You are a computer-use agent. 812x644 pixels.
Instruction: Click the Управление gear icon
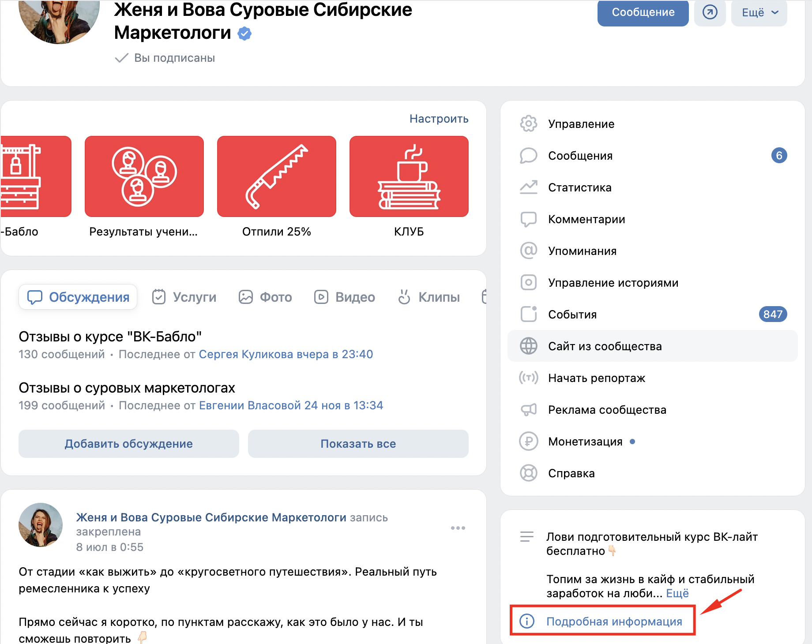tap(528, 124)
